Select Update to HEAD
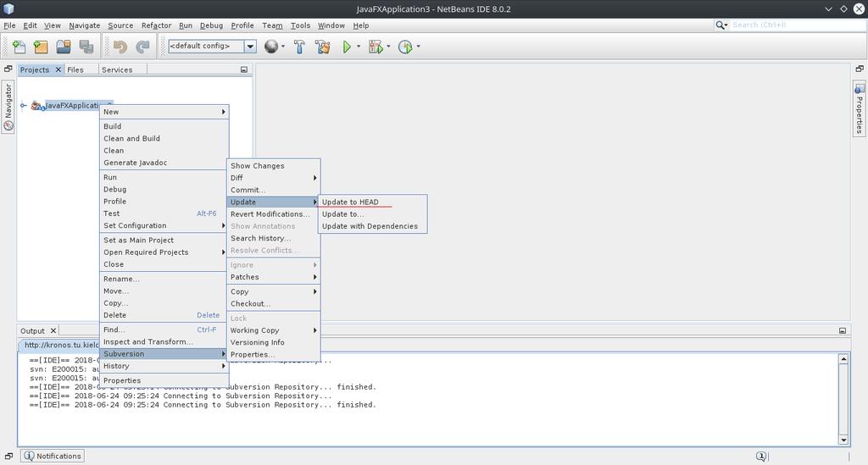868x465 pixels. pyautogui.click(x=371, y=202)
